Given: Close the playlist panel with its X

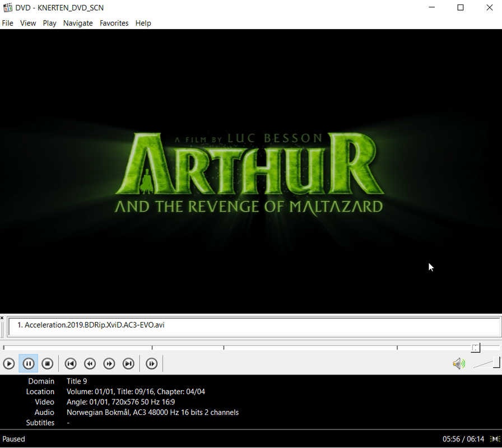Looking at the screenshot, I should pos(2,318).
